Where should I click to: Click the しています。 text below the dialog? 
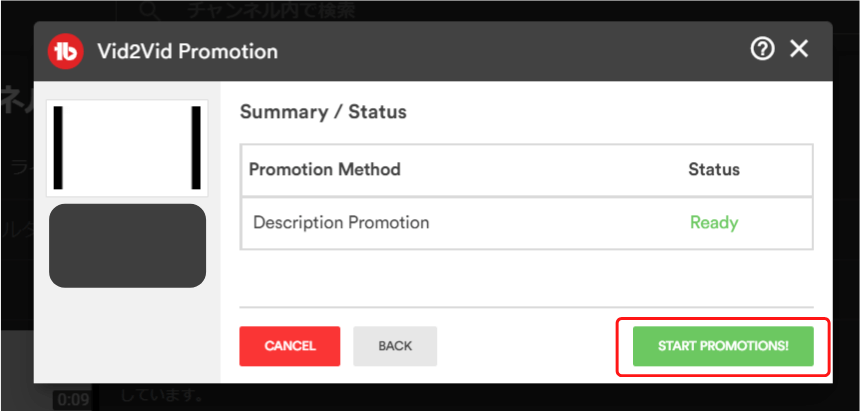click(x=167, y=396)
